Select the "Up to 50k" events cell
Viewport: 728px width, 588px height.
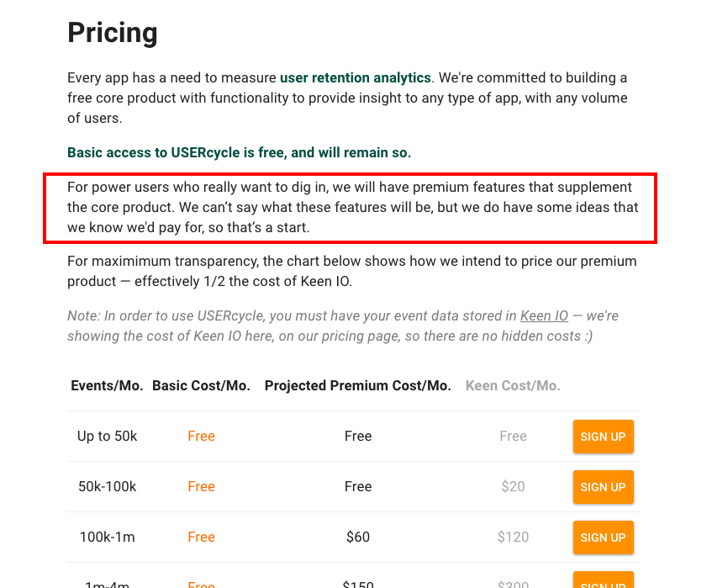(107, 436)
